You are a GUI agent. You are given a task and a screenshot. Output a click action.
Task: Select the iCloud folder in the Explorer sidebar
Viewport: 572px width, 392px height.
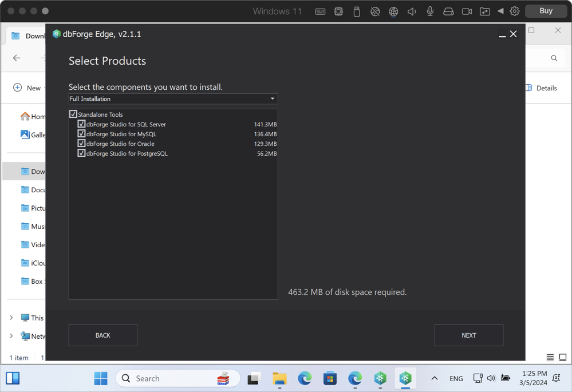(x=33, y=263)
